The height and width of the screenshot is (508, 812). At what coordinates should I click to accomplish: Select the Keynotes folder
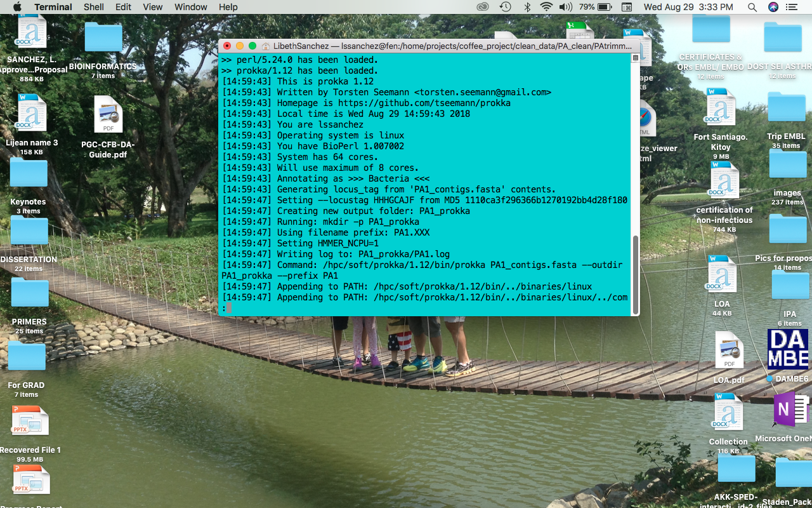pyautogui.click(x=29, y=172)
